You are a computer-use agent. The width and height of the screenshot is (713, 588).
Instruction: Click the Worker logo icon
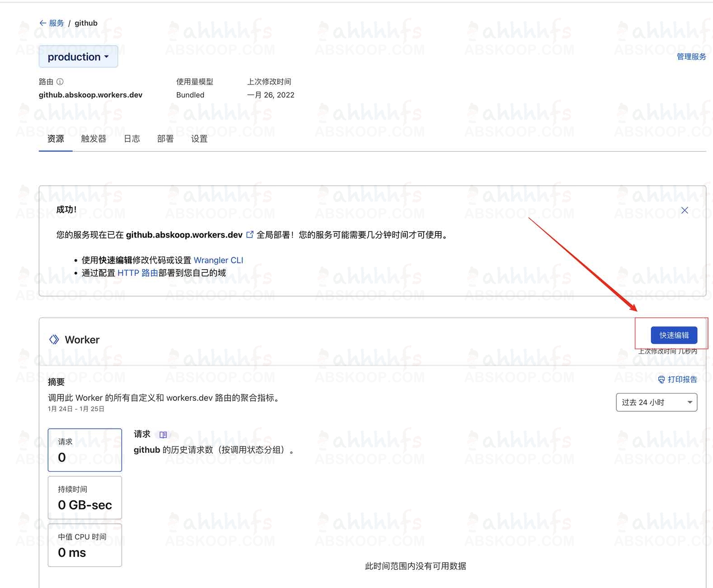54,340
